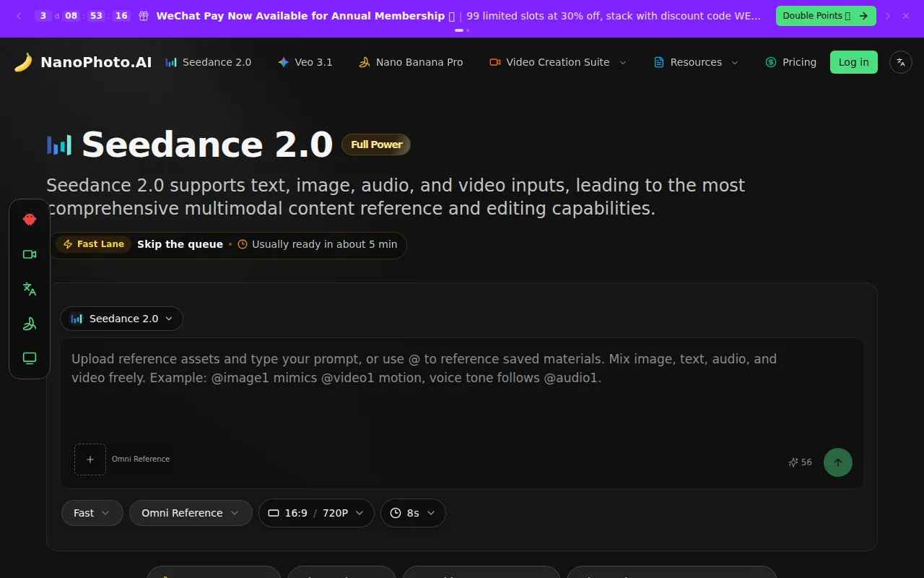924x578 pixels.
Task: Change the 16:9 / 720P aspect ratio setting
Action: (316, 513)
